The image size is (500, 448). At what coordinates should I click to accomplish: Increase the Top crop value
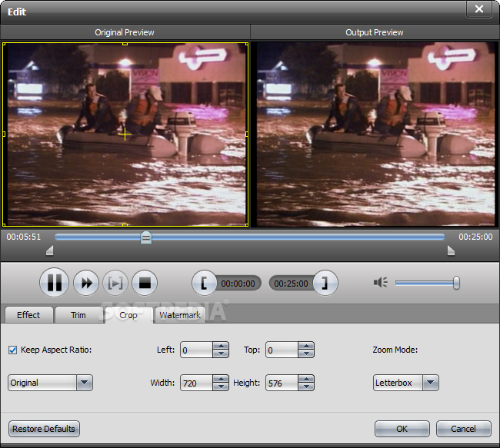[x=306, y=346]
